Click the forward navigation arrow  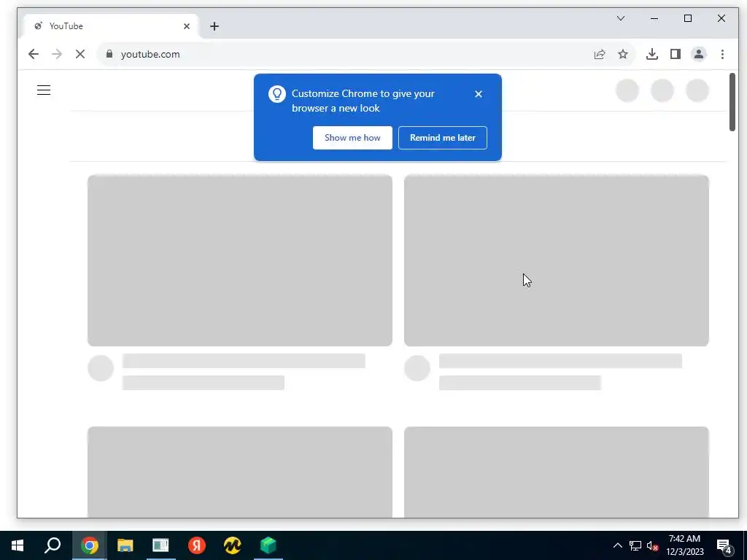[57, 54]
